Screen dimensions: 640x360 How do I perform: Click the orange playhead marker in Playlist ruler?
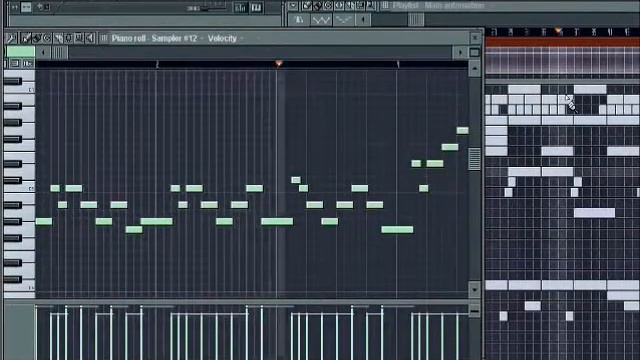click(559, 31)
